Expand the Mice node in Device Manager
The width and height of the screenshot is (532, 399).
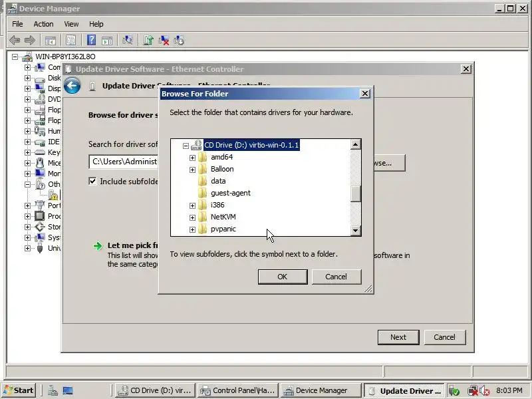pos(27,163)
